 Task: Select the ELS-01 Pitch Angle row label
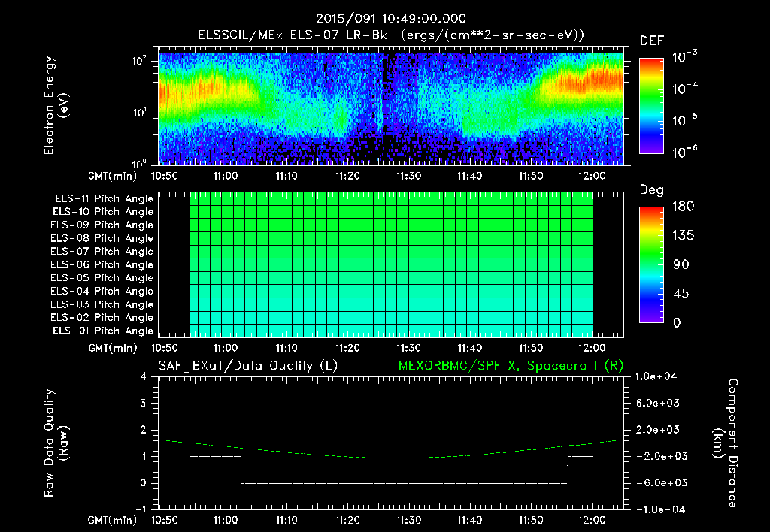coord(103,331)
